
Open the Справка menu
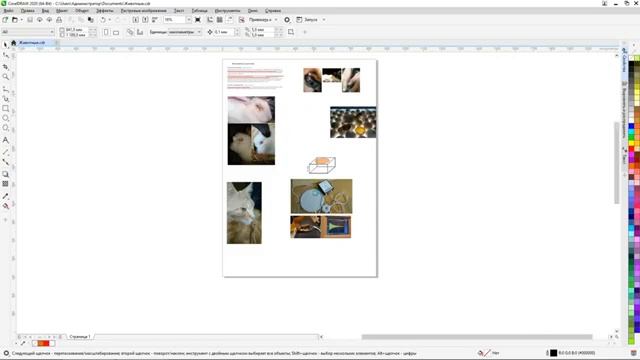click(273, 11)
